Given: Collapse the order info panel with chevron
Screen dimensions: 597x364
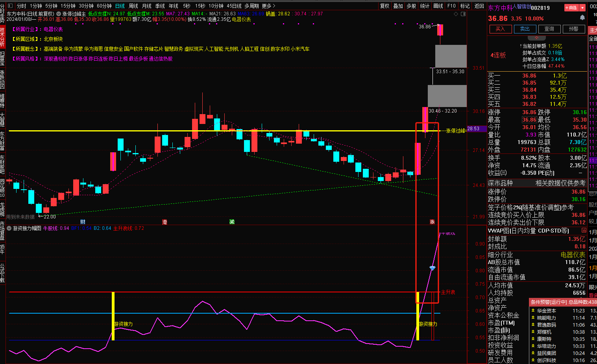Looking at the screenshot, I should click(x=536, y=38).
